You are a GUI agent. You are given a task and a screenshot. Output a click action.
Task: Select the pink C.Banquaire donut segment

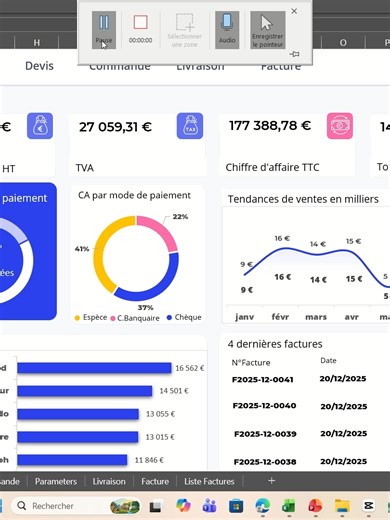point(161,230)
